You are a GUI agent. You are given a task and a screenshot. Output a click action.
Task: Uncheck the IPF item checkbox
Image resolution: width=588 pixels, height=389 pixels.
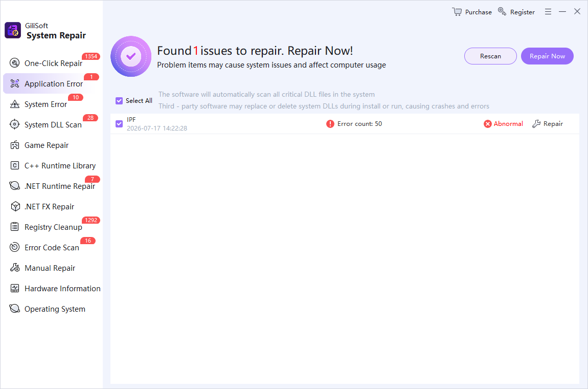119,124
